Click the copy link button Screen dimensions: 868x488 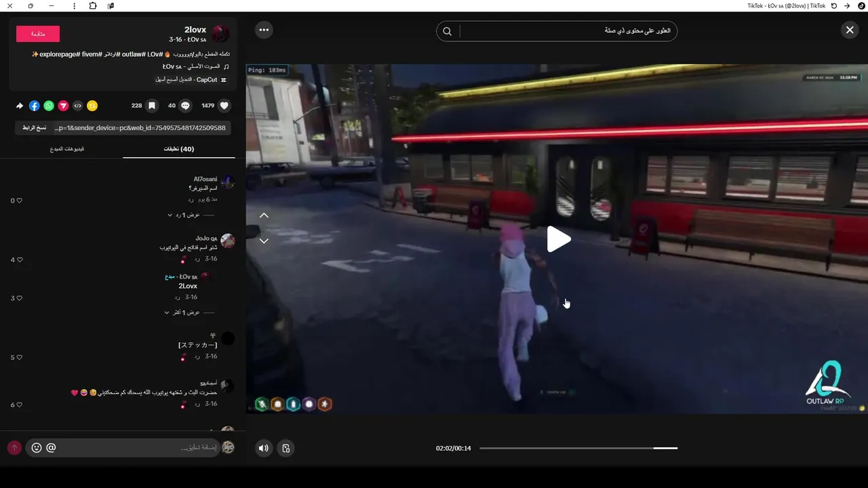point(34,128)
